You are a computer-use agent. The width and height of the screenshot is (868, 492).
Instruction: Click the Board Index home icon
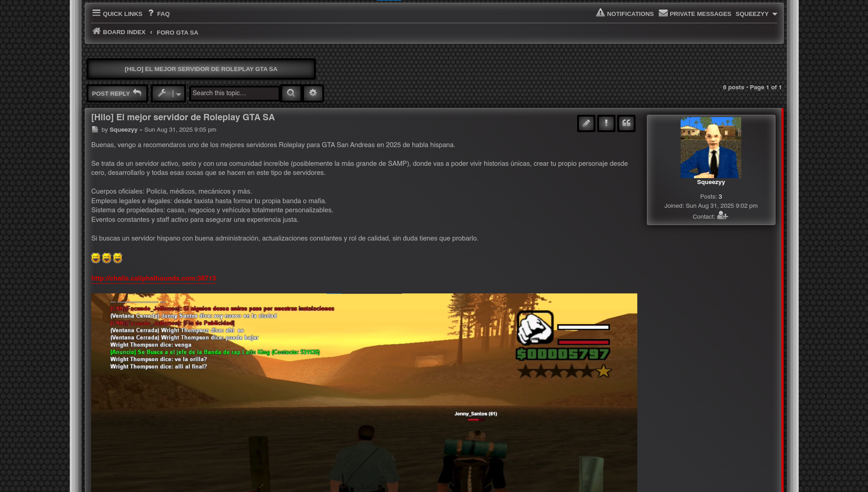point(97,31)
